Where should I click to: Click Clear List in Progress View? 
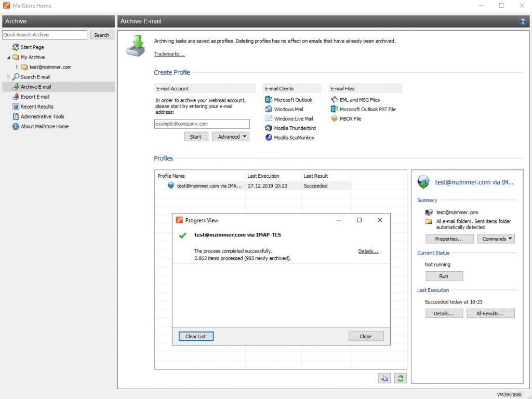pyautogui.click(x=196, y=336)
